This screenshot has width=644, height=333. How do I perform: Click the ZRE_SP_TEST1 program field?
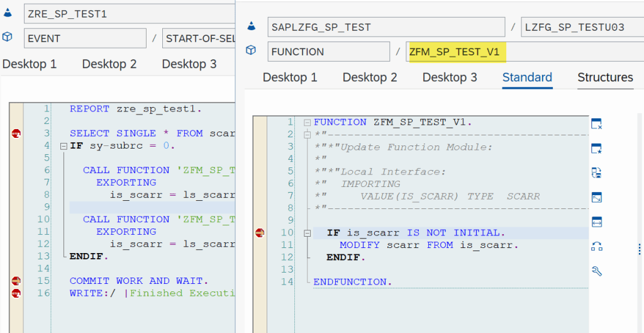click(x=130, y=14)
